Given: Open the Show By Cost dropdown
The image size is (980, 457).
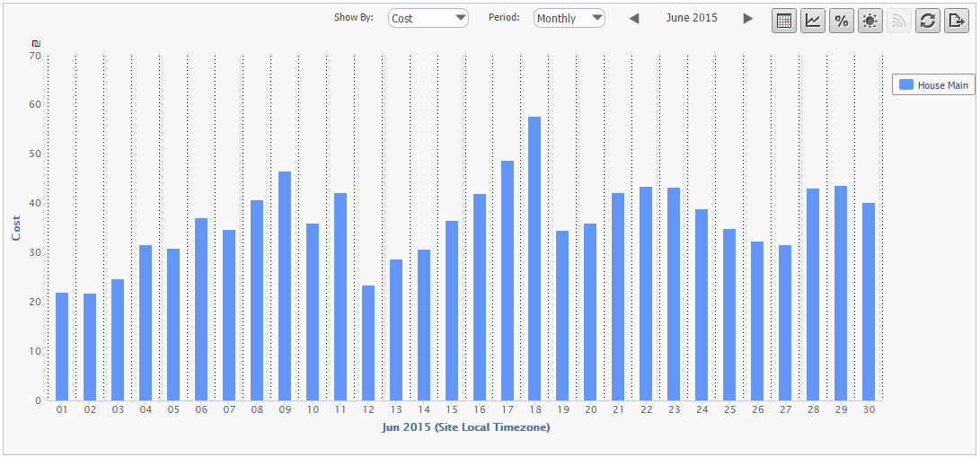Looking at the screenshot, I should (428, 18).
